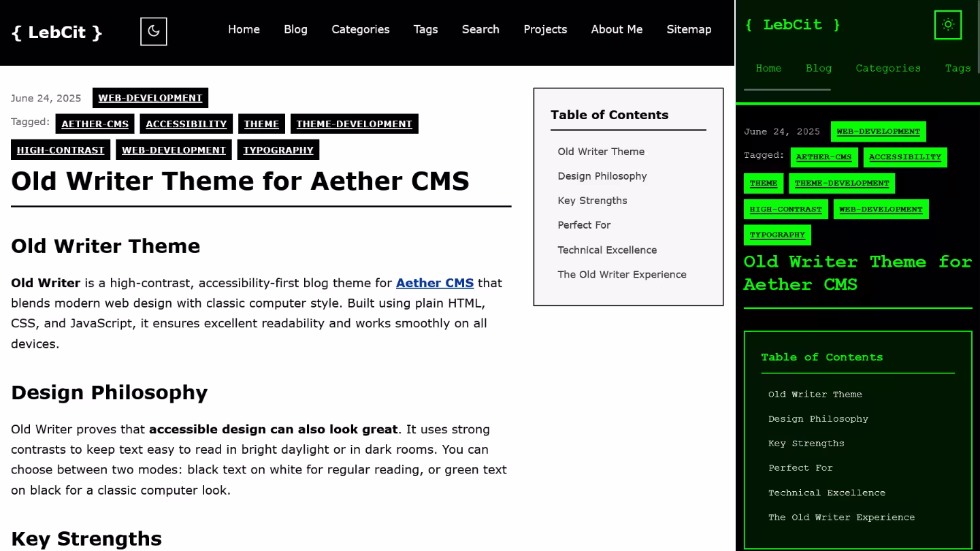Select the green WEB-DEVELOPMENT tag next to HIGH-CONTRAST
Screen dimensions: 980x551
point(881,209)
